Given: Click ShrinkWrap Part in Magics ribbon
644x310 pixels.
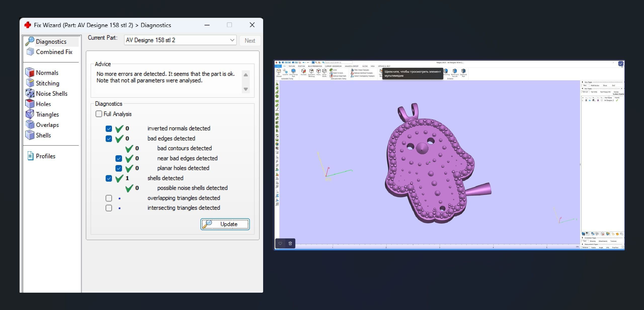Looking at the screenshot, I should coord(293,73).
